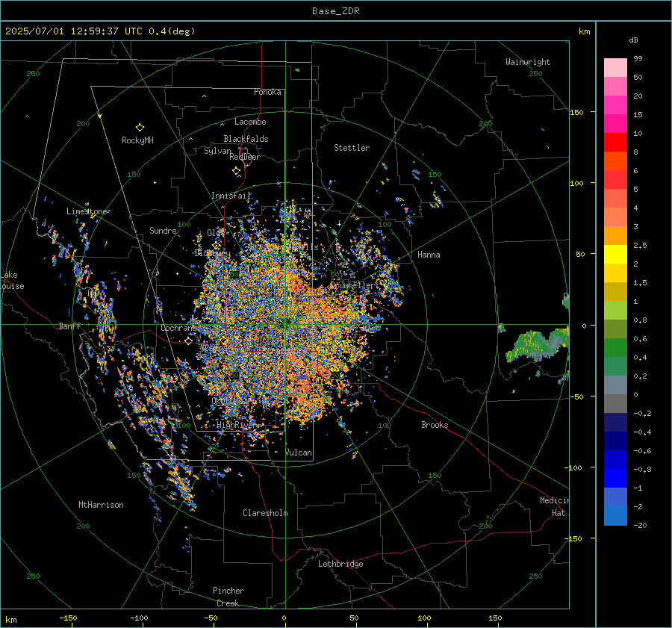This screenshot has height=628, width=672.
Task: Select the hot pink swatch between 15 and 10
Action: click(x=615, y=124)
